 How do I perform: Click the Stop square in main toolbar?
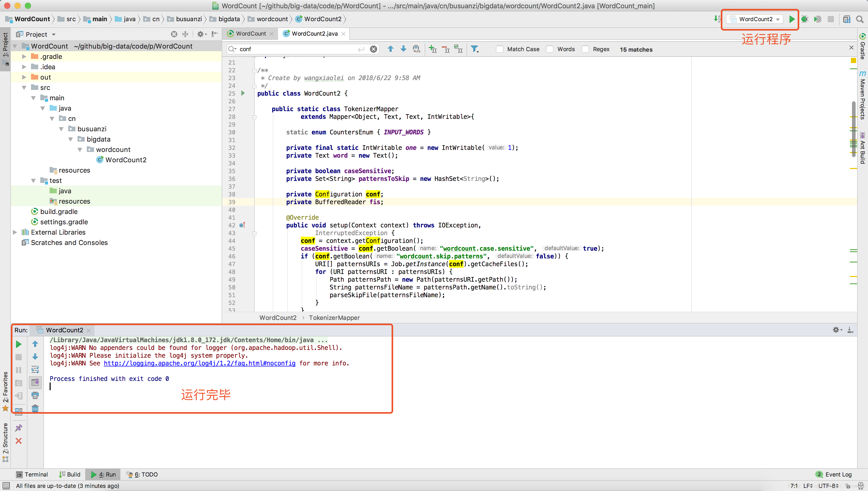click(831, 19)
